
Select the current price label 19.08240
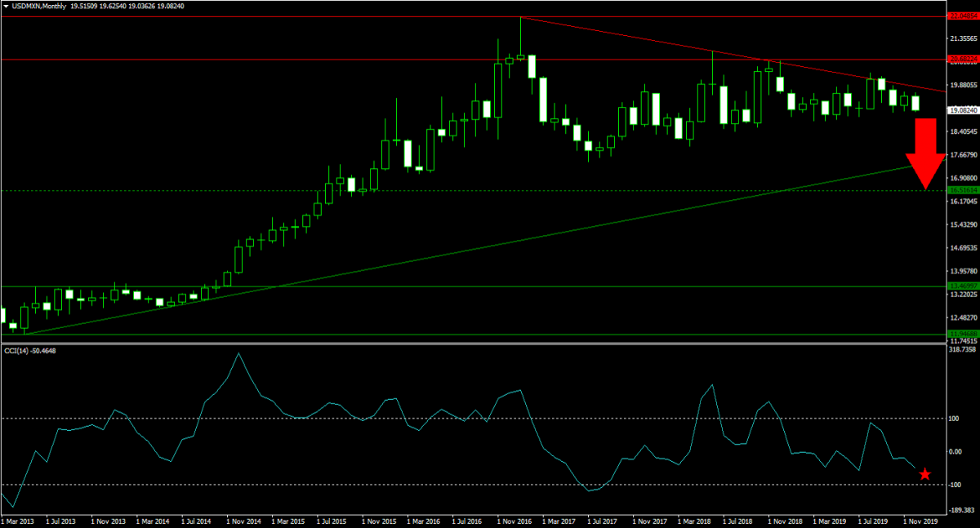point(962,110)
